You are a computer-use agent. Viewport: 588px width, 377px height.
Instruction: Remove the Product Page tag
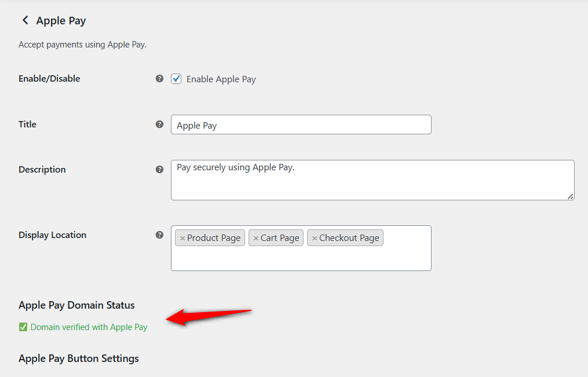pyautogui.click(x=182, y=239)
